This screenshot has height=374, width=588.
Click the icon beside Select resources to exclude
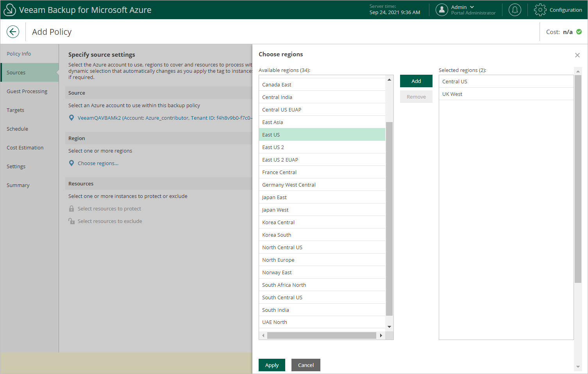point(71,221)
